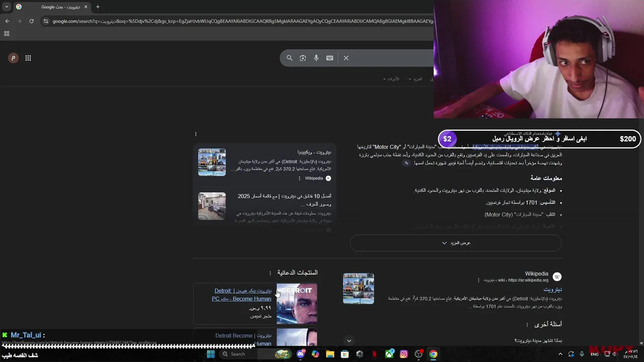
Task: Start voice search with microphone
Action: tap(316, 58)
